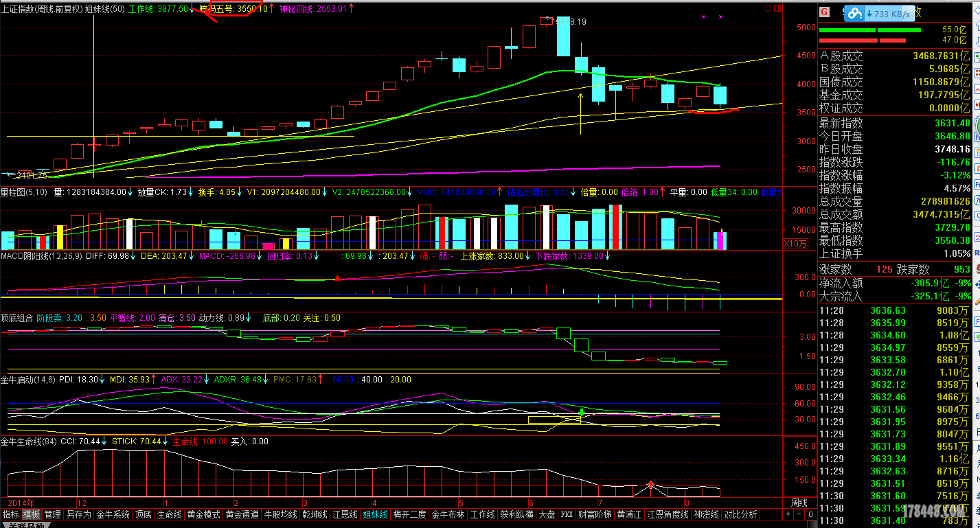Image resolution: width=980 pixels, height=528 pixels.
Task: Select the 顶底 template
Action: (143, 514)
